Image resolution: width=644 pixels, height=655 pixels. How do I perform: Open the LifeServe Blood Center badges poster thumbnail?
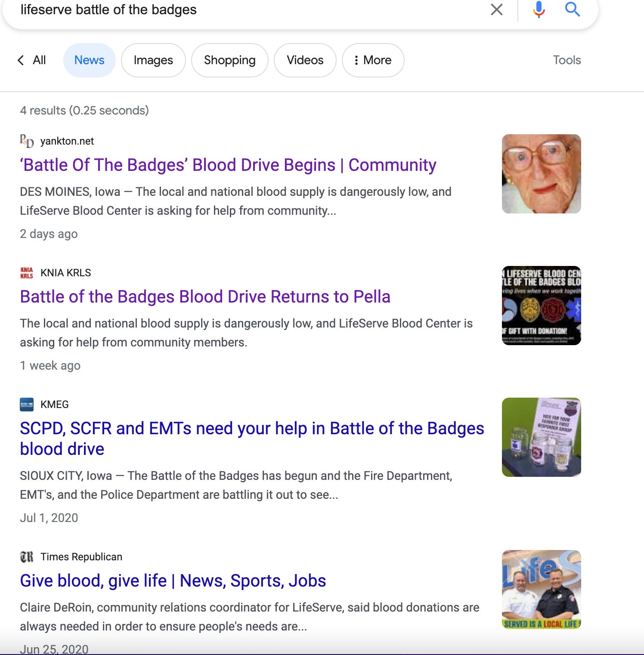[x=542, y=306]
